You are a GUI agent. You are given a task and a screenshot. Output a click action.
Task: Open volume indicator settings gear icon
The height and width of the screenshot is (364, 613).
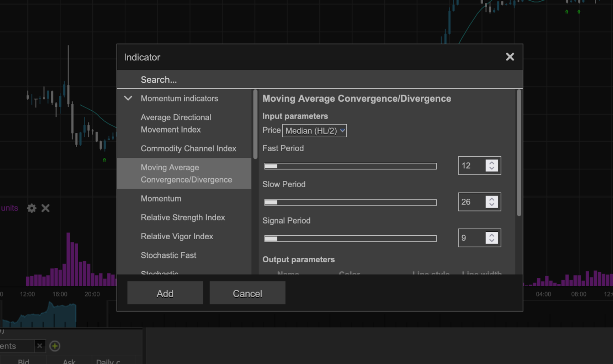coord(32,208)
